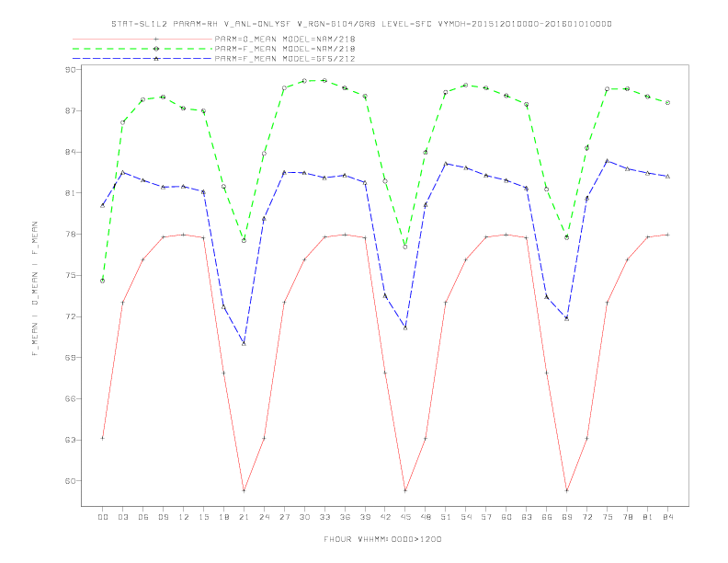Click the vertical axis title F_MEAN | O_MEAN | F_MEAN
This screenshot has width=728, height=563.
pyautogui.click(x=35, y=289)
